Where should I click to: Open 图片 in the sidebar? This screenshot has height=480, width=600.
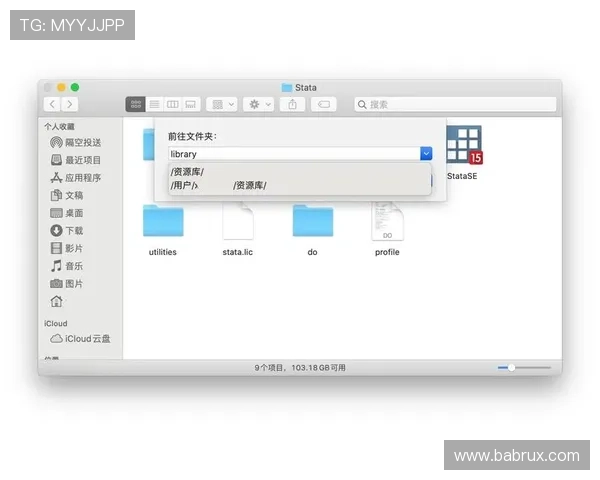pyautogui.click(x=67, y=283)
